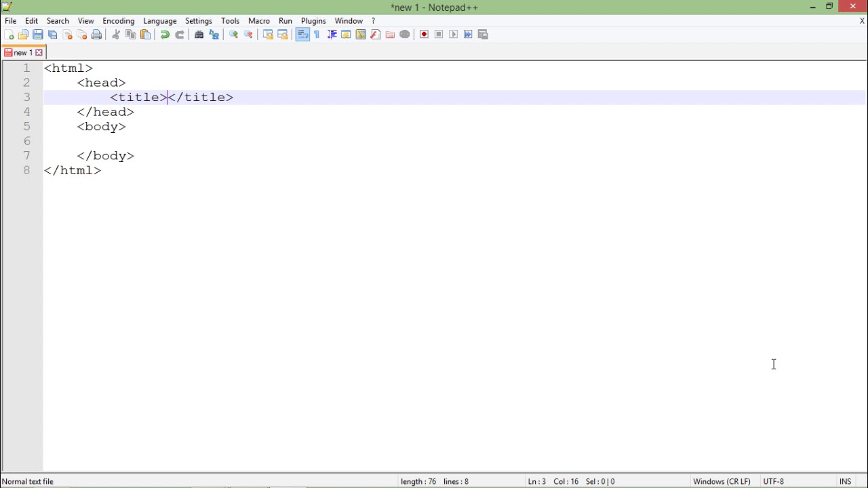Open the Settings menu
This screenshot has height=488, width=868.
(199, 21)
